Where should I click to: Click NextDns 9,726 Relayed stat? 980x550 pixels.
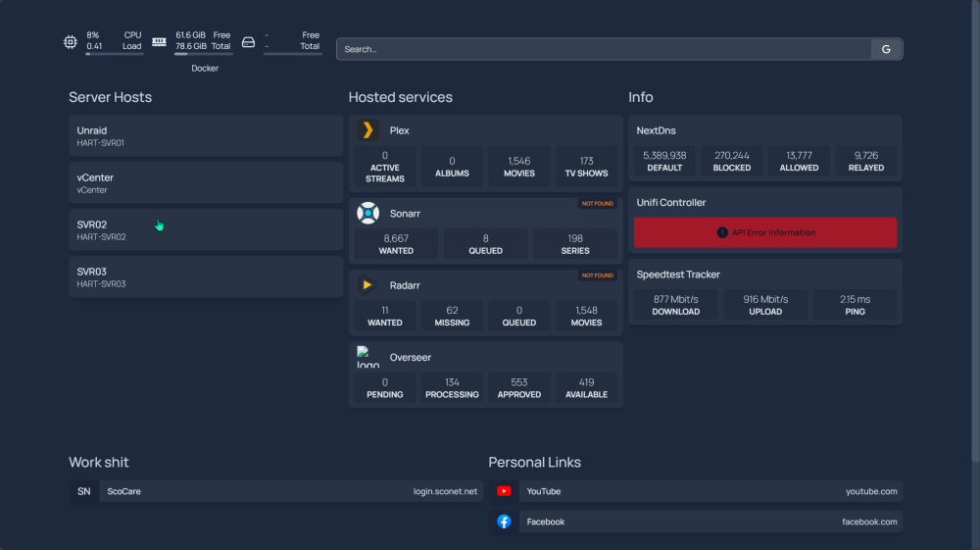click(x=866, y=161)
